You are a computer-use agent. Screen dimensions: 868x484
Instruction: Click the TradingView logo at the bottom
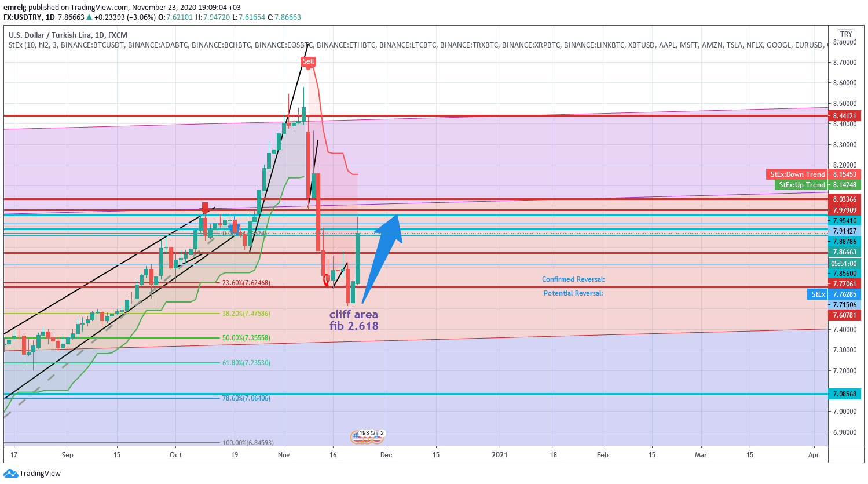click(32, 473)
